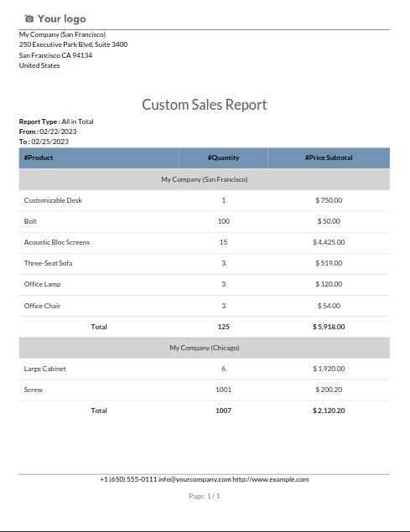Click the San Francisco total $ 5,918.00
The width and height of the screenshot is (410, 532).
329,327
